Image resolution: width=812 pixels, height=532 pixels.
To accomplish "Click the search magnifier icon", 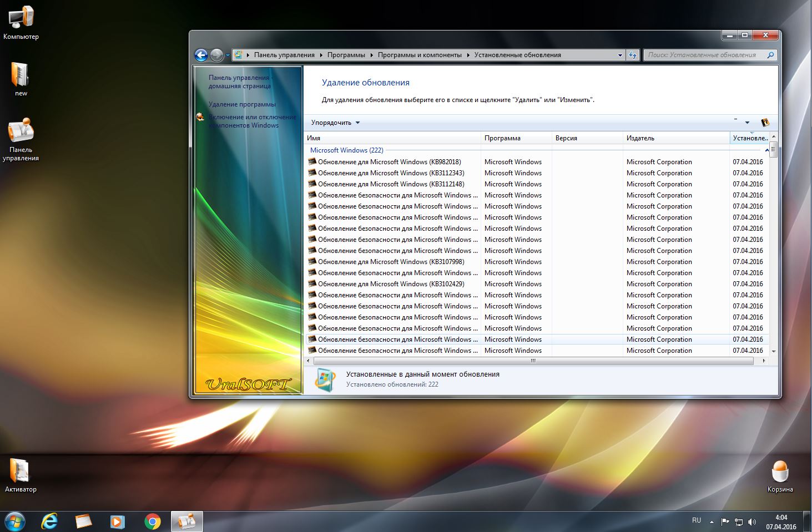I will 770,55.
